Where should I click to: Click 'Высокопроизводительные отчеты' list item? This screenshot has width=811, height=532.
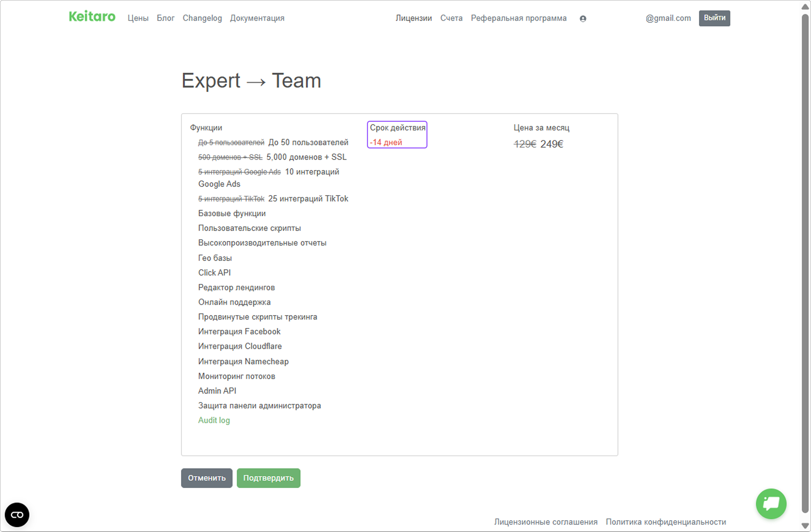click(262, 243)
